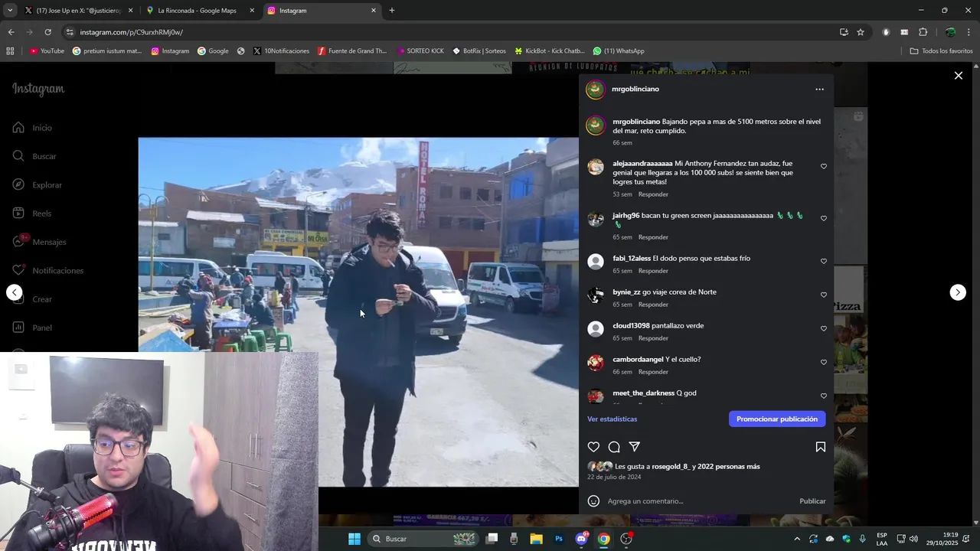The image size is (980, 551).
Task: Click Publicar to post comment
Action: [812, 501]
